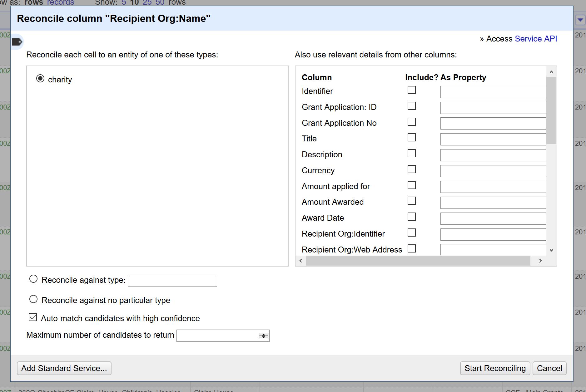Check Include box for Description column
The height and width of the screenshot is (392, 586).
[x=412, y=154]
